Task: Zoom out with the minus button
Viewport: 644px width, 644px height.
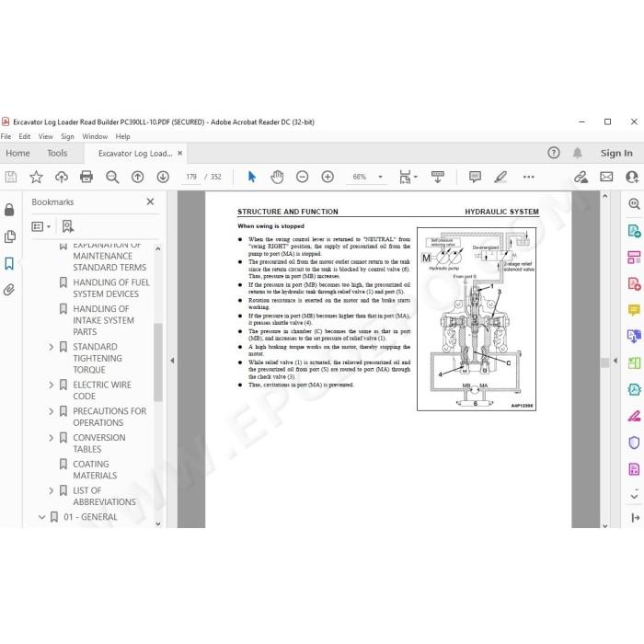Action: (303, 177)
